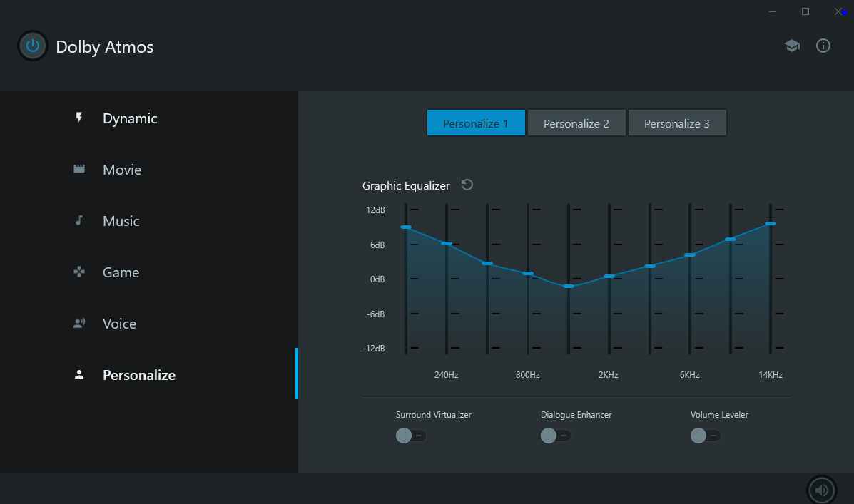The image size is (854, 504).
Task: Open the tutorial graduation cap icon
Action: pos(792,45)
